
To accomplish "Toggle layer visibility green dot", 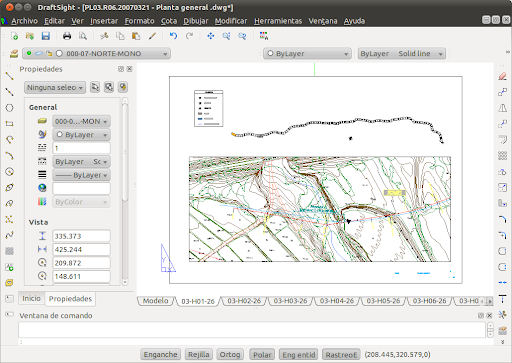I will coord(29,53).
